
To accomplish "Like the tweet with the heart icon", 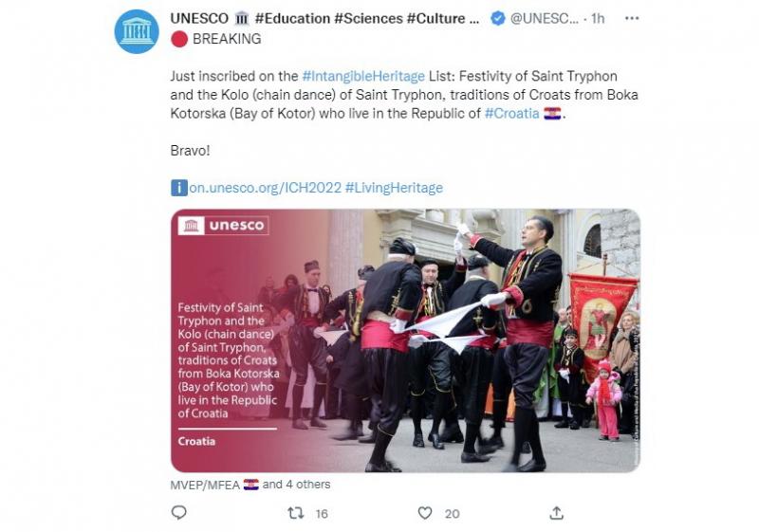I will pyautogui.click(x=425, y=513).
